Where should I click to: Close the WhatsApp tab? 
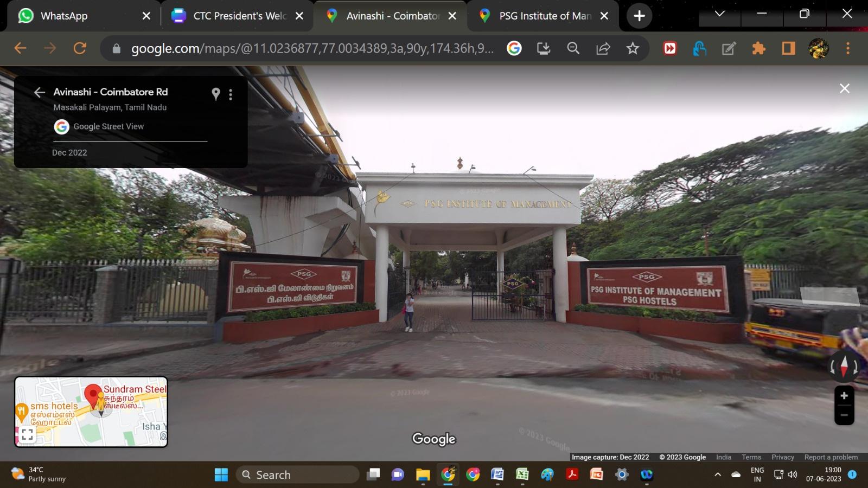pyautogui.click(x=146, y=16)
